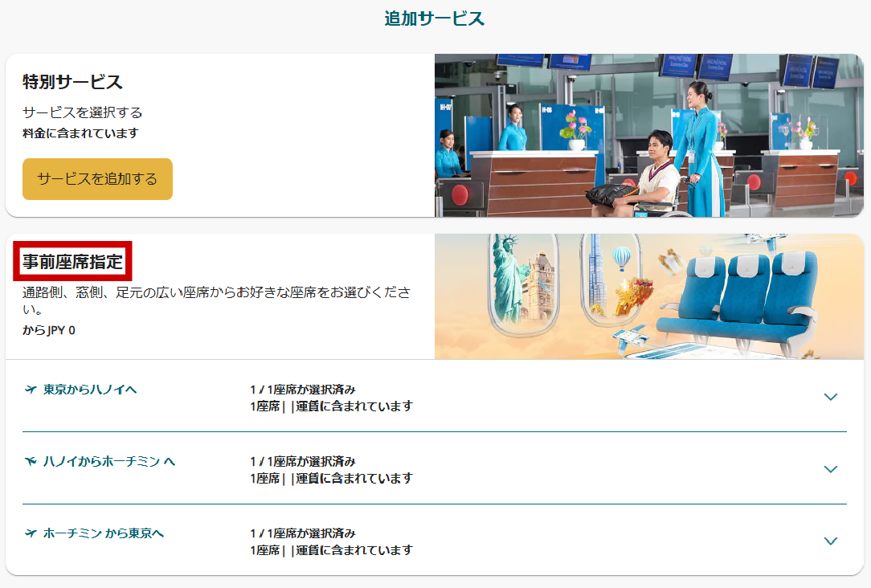
Task: Click 1/1座席が選択済み in the ホーチミンから東京へ row
Action: click(303, 533)
